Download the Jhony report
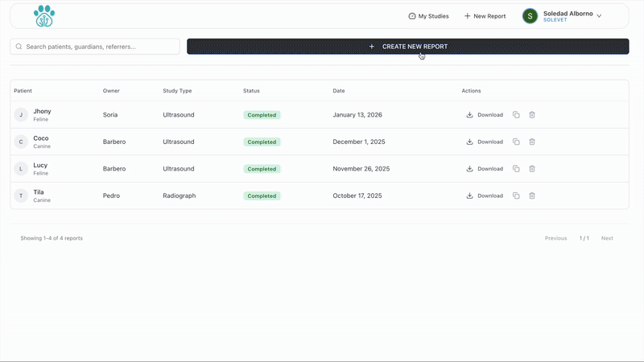This screenshot has width=644, height=362. coord(485,115)
